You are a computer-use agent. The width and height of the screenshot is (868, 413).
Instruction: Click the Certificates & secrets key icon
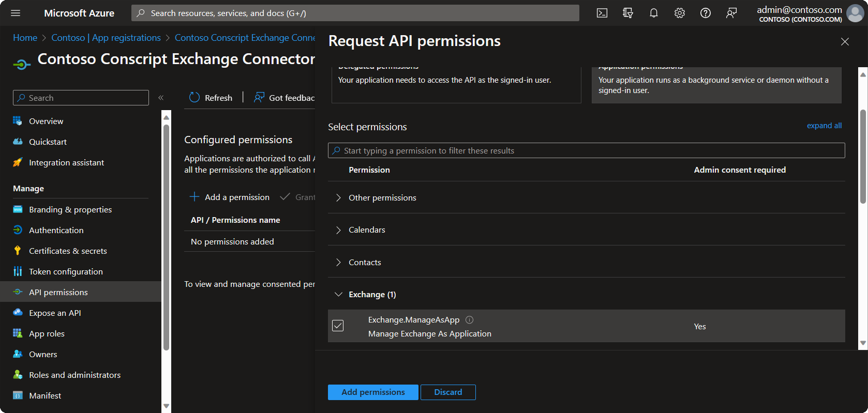pos(18,251)
